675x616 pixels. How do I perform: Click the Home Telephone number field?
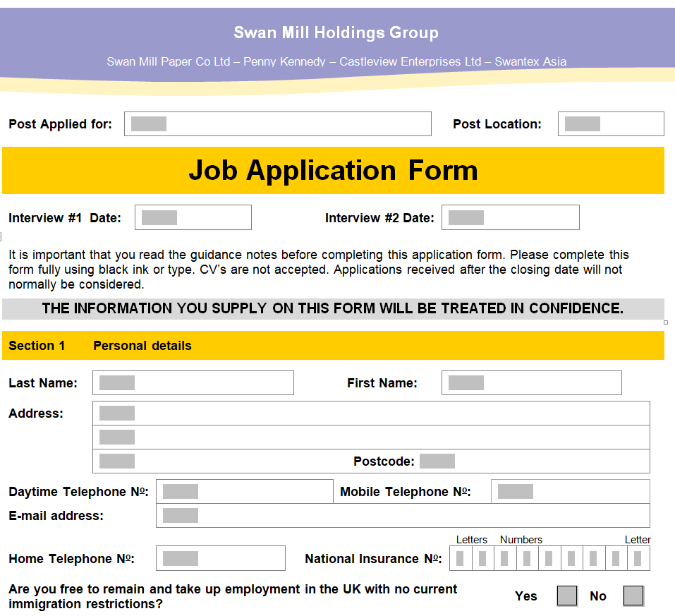tap(220, 559)
